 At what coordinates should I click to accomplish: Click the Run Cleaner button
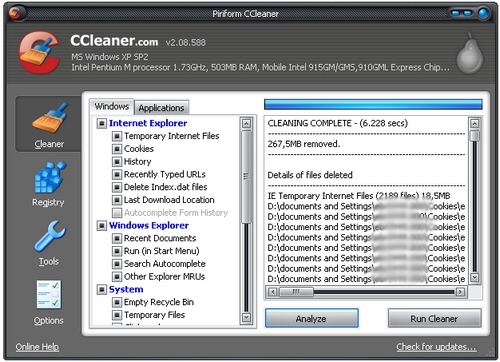pyautogui.click(x=434, y=319)
